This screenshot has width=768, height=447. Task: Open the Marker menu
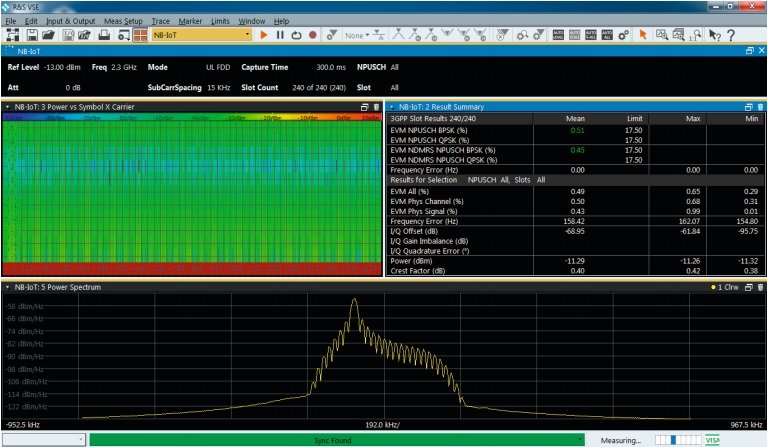(x=190, y=21)
